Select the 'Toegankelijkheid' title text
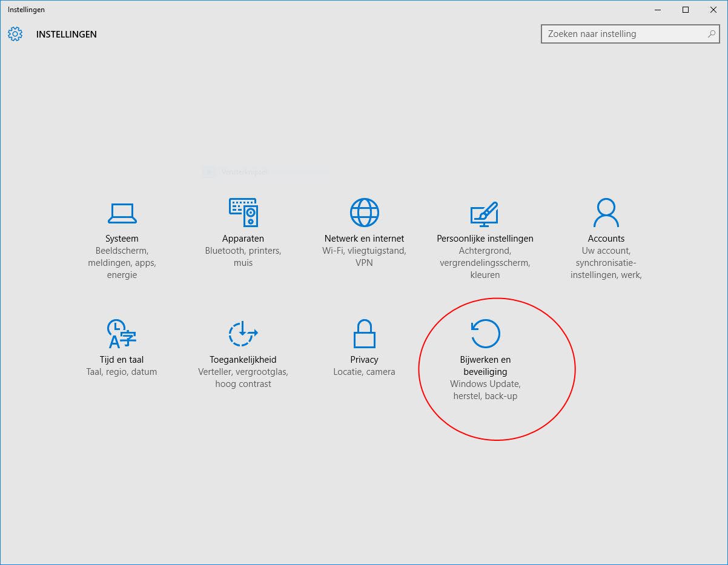Screen dimensions: 728x565 point(243,360)
